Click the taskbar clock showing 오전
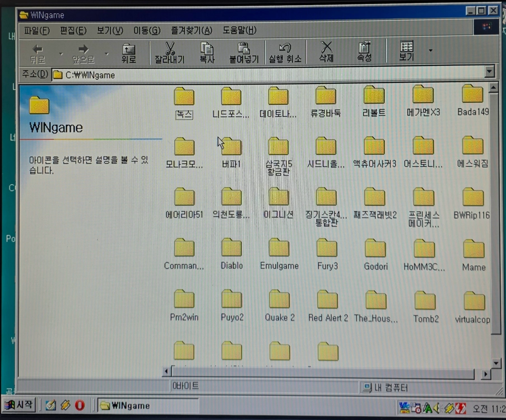Viewport: 506px width, 420px height. pos(489,409)
